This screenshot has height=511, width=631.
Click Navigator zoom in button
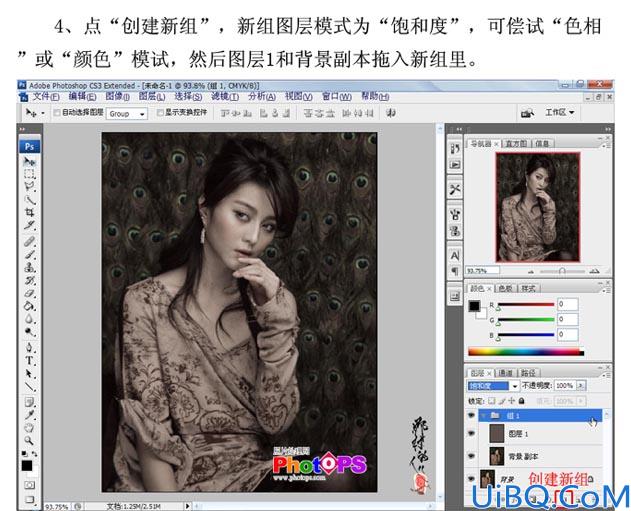click(595, 271)
